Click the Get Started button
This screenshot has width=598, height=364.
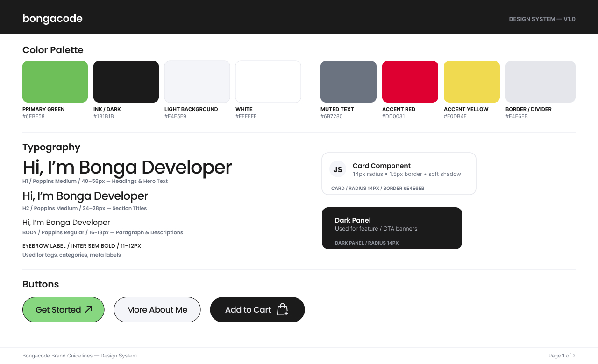pyautogui.click(x=64, y=309)
